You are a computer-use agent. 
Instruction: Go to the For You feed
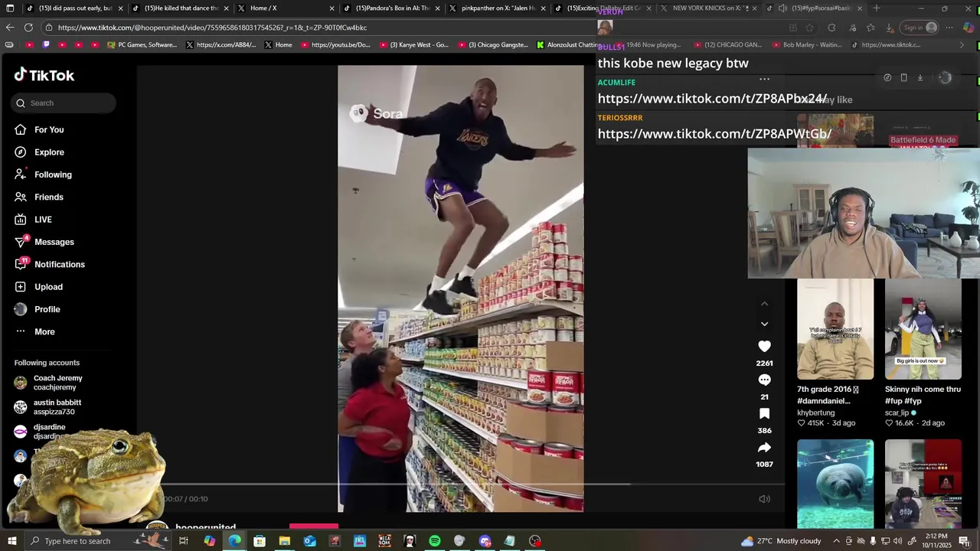click(39, 129)
